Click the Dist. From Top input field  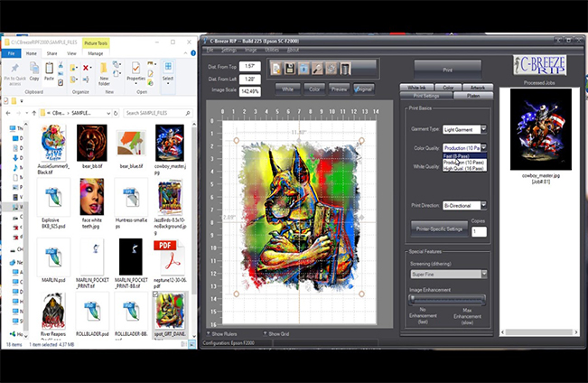pyautogui.click(x=250, y=66)
